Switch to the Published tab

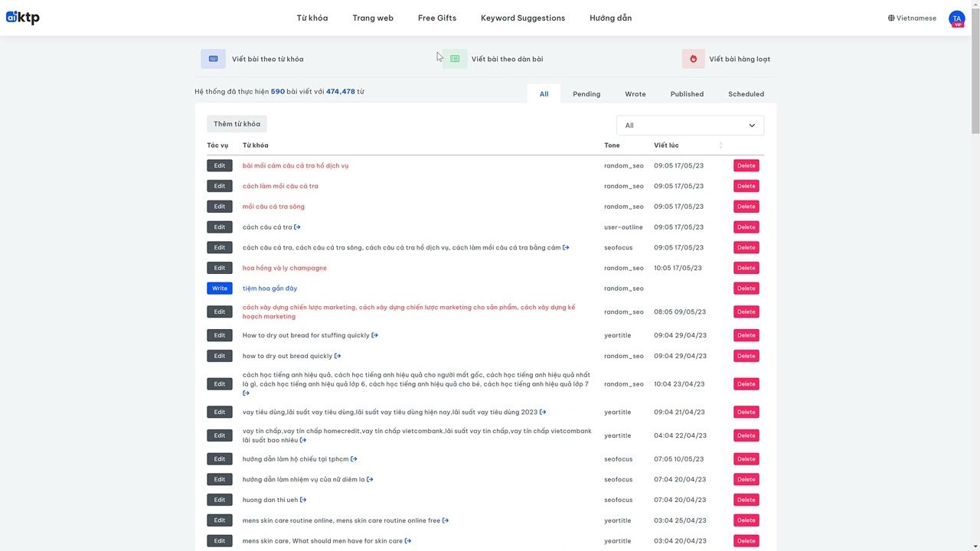(687, 94)
